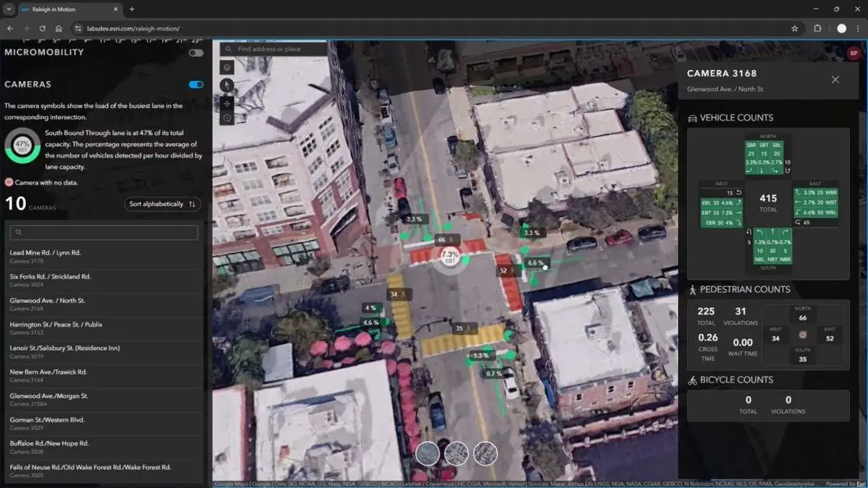The width and height of the screenshot is (868, 488).
Task: Click the red Camera with no data icon
Action: click(x=9, y=183)
